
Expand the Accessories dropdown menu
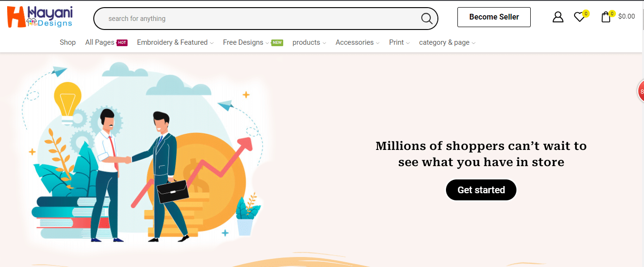[x=357, y=42]
